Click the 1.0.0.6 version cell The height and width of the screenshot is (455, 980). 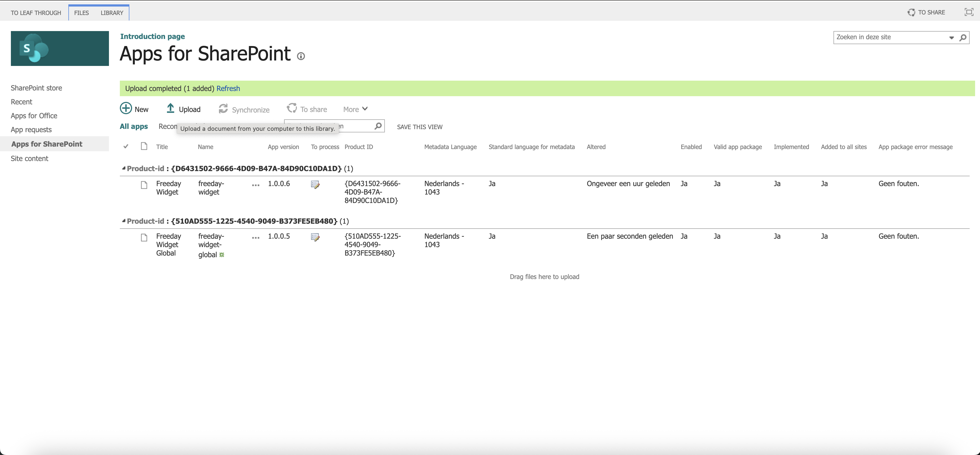(279, 183)
